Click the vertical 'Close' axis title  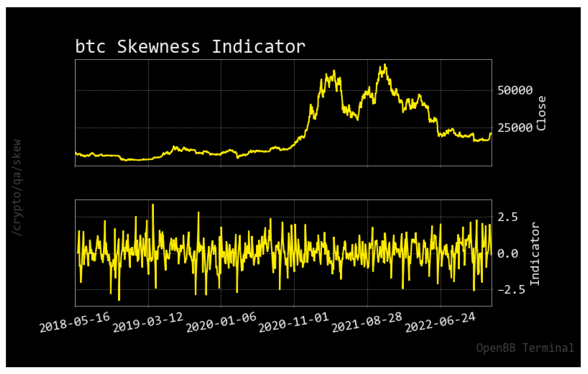point(541,113)
